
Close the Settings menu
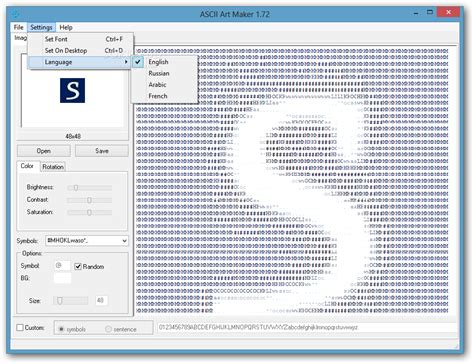click(x=41, y=27)
